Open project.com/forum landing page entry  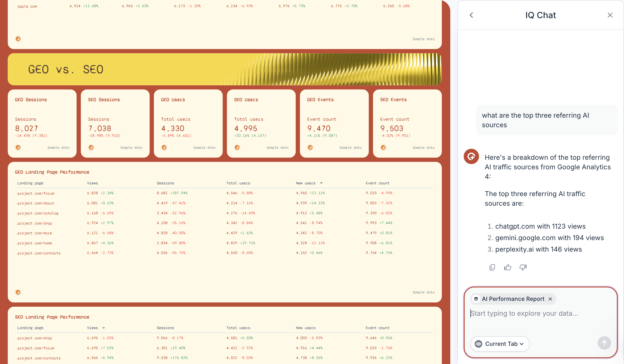coord(36,193)
